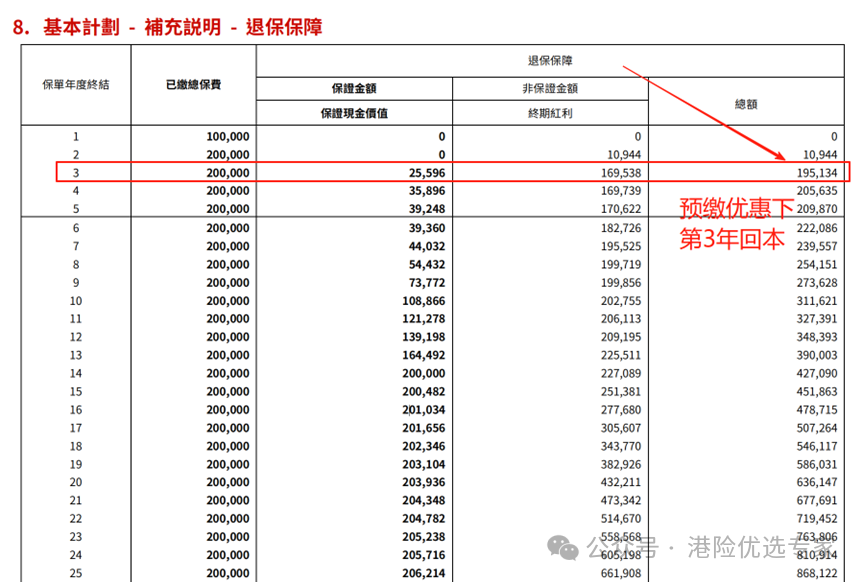Image resolution: width=863 pixels, height=582 pixels.
Task: Select guaranteed cash value 206,214
Action: (x=423, y=573)
